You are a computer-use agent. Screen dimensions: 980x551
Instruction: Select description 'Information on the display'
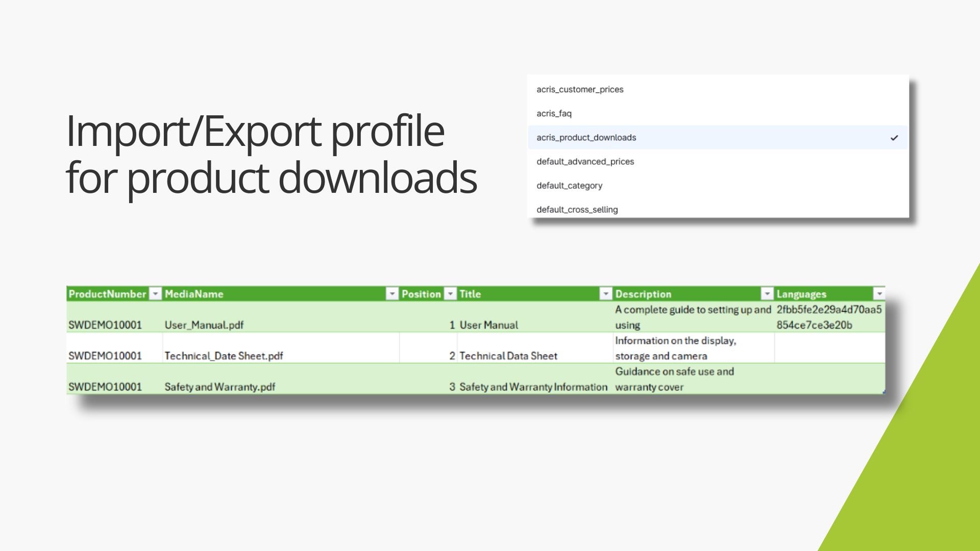(x=694, y=348)
